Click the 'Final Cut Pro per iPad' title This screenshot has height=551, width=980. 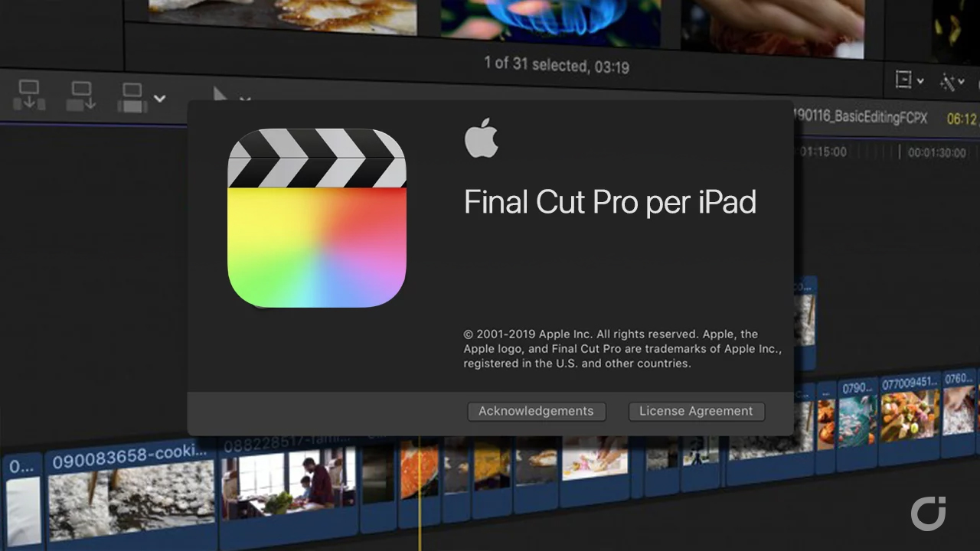click(610, 202)
